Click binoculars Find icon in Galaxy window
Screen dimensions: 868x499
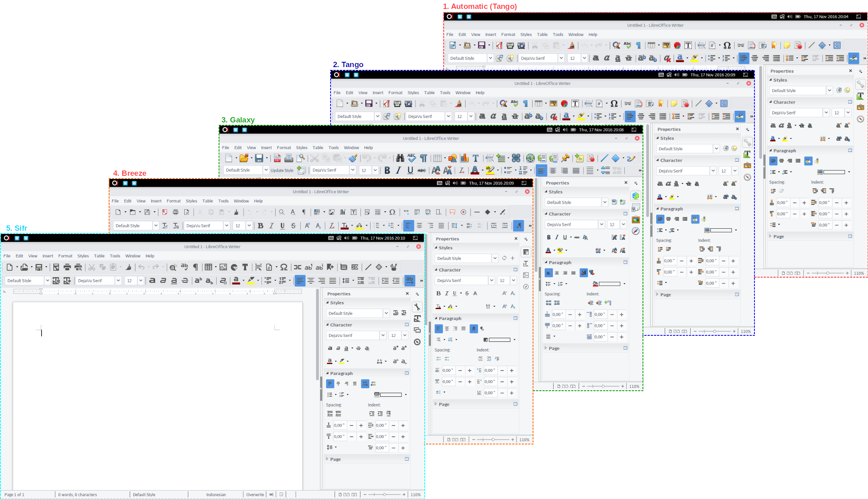tap(400, 158)
